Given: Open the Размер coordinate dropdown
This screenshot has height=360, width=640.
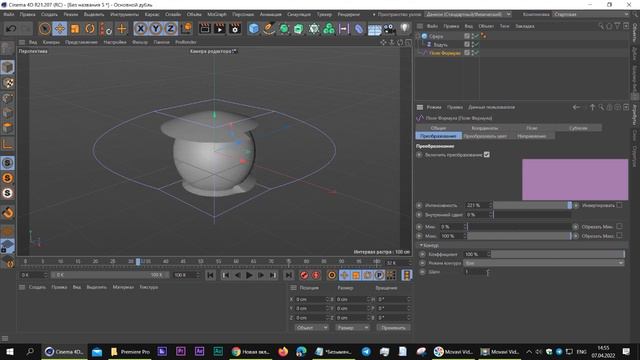Looking at the screenshot, I should pyautogui.click(x=352, y=328).
